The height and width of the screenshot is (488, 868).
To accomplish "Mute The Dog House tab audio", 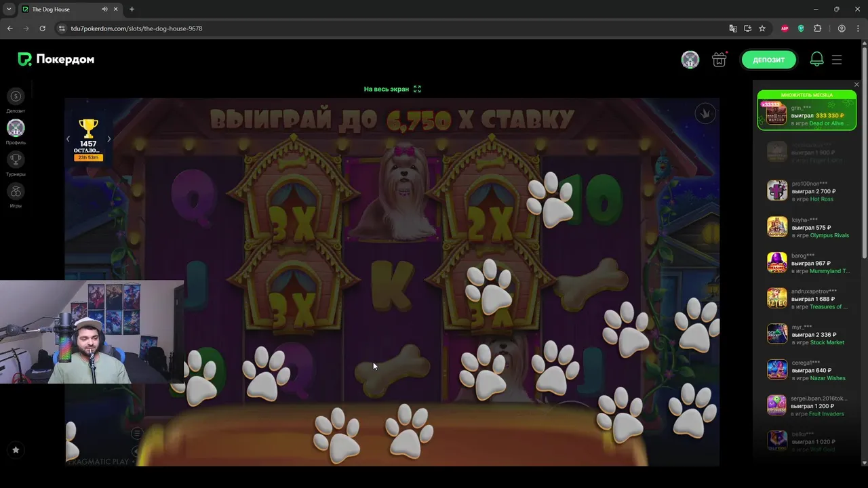I will [104, 9].
